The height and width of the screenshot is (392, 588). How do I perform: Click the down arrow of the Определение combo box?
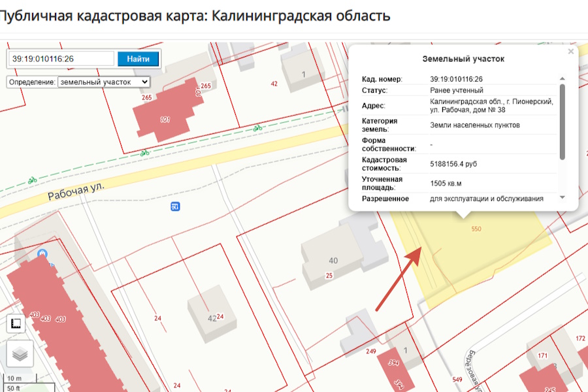145,82
